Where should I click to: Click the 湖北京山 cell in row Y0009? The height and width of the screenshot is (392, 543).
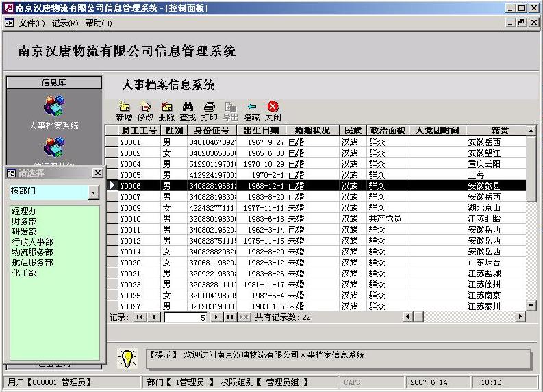[496, 207]
